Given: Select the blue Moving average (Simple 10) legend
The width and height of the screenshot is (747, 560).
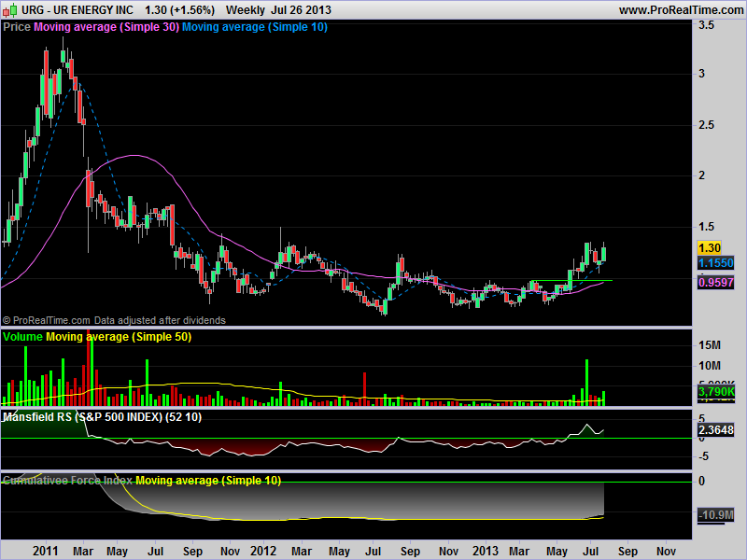Looking at the screenshot, I should (x=254, y=27).
